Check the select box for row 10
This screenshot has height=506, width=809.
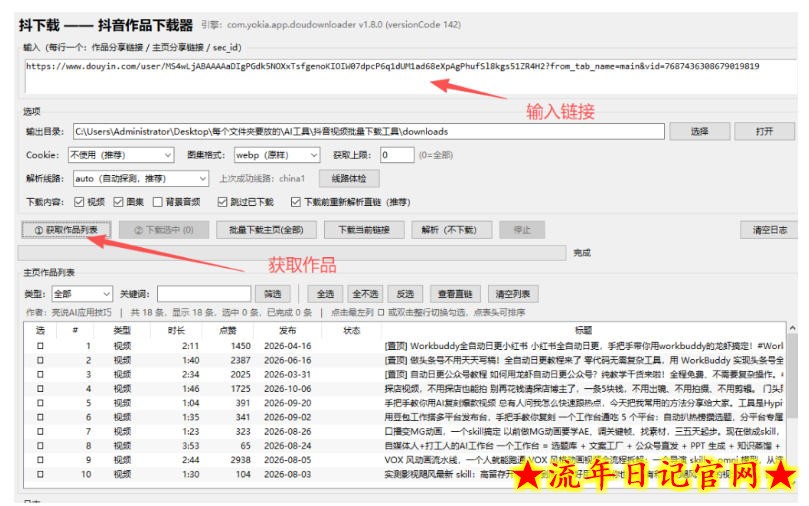click(40, 474)
